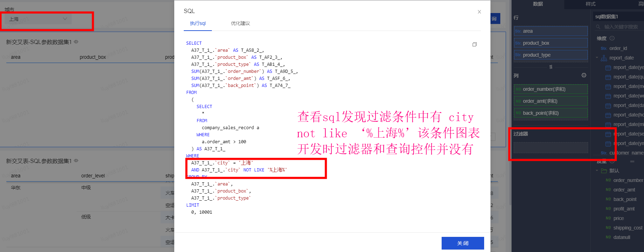Image resolution: width=644 pixels, height=252 pixels.
Task: Open the 样式 tab in right panel
Action: coord(590,4)
